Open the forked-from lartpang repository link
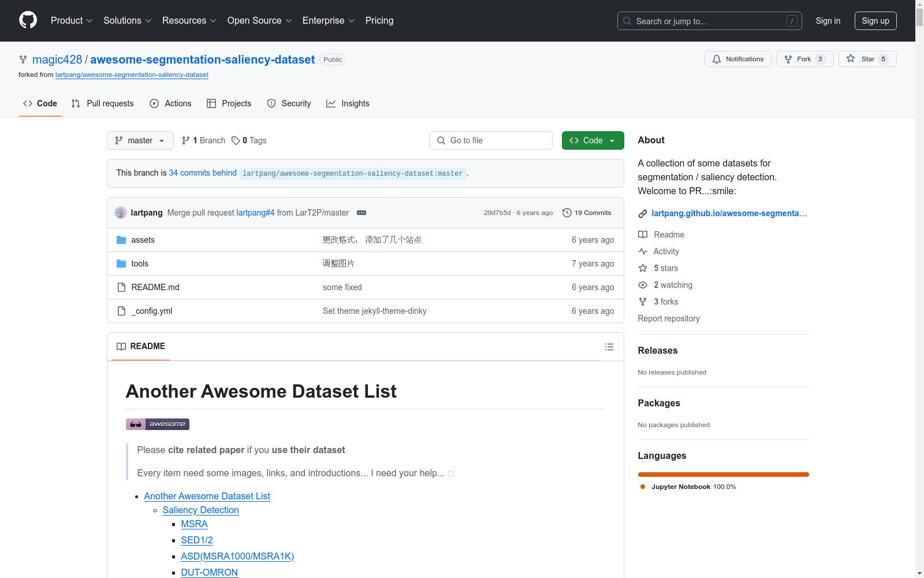Viewport: 924px width, 578px height. coord(132,75)
